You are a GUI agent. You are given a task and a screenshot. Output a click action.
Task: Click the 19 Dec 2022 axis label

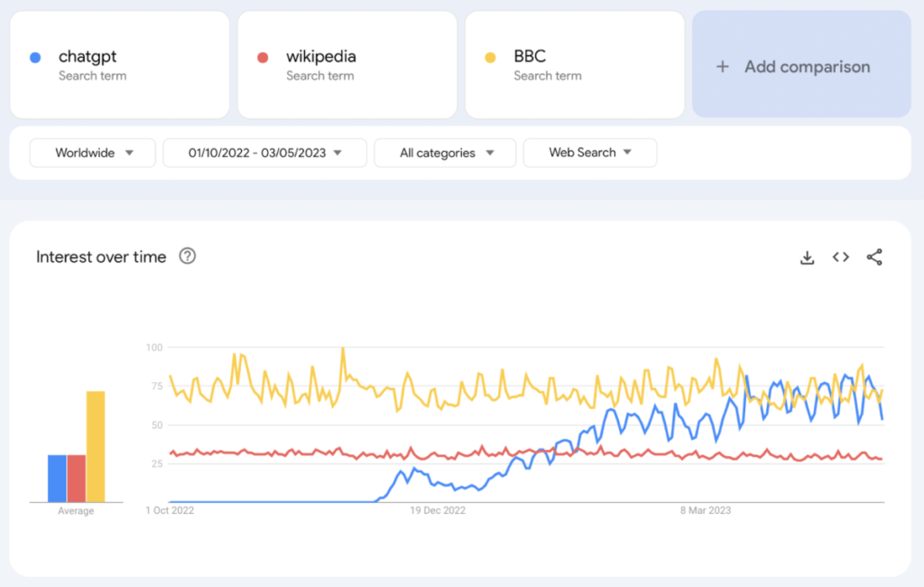point(438,510)
